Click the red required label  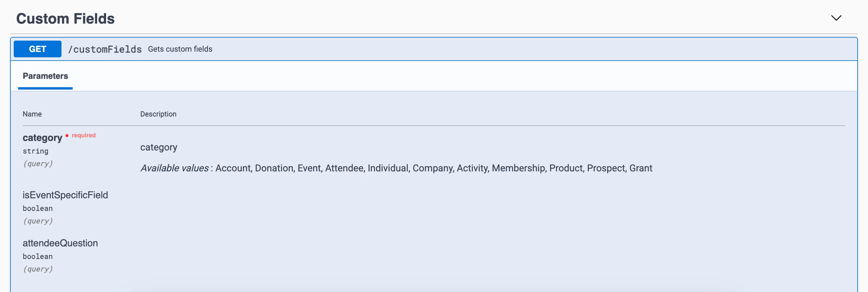(84, 135)
